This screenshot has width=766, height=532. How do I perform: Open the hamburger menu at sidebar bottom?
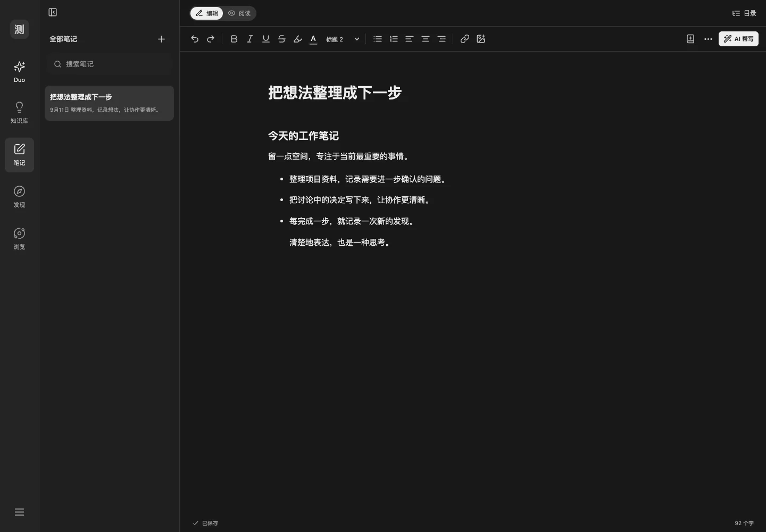tap(19, 512)
